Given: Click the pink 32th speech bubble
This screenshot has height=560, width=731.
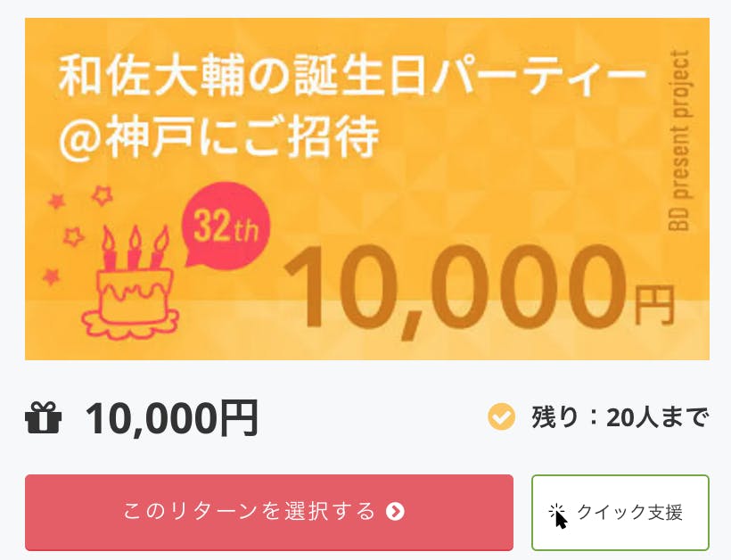Looking at the screenshot, I should 225,229.
